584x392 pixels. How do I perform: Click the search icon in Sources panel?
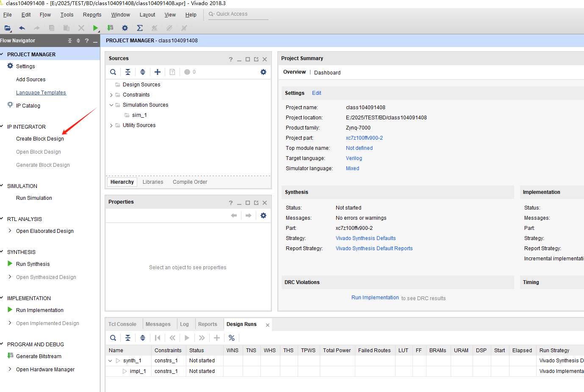[113, 72]
